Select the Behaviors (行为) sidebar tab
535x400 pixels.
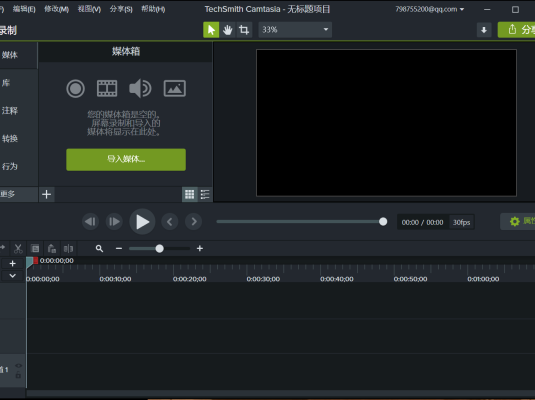pyautogui.click(x=18, y=166)
